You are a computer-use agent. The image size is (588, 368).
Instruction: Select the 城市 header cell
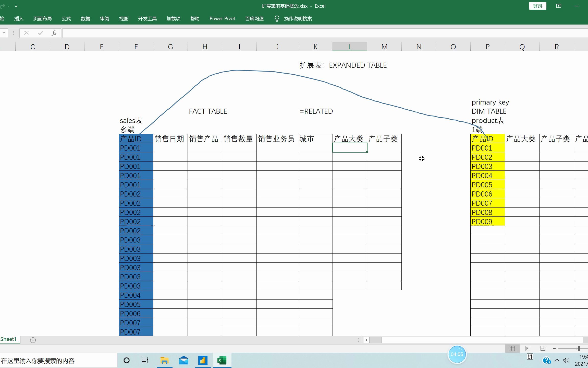pos(315,139)
